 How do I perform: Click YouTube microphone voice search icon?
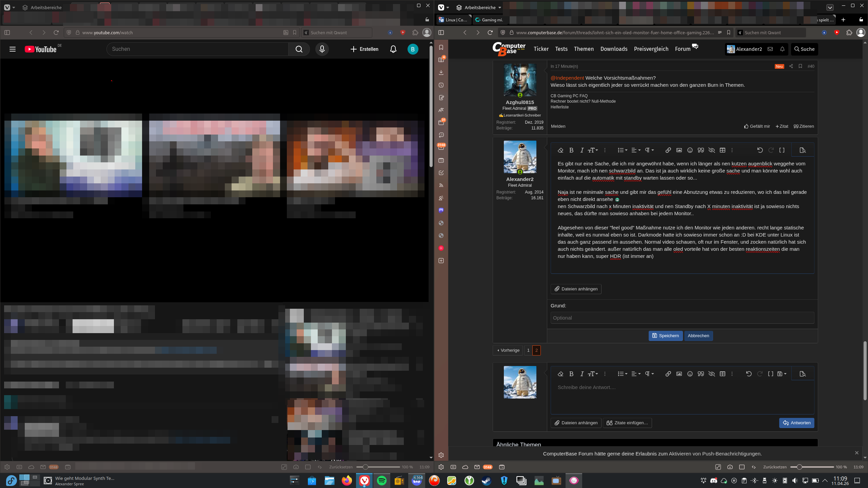click(x=322, y=49)
